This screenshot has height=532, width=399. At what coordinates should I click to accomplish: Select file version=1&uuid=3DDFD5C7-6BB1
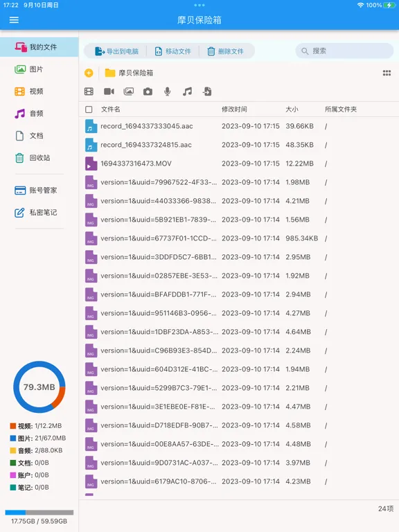point(239,257)
